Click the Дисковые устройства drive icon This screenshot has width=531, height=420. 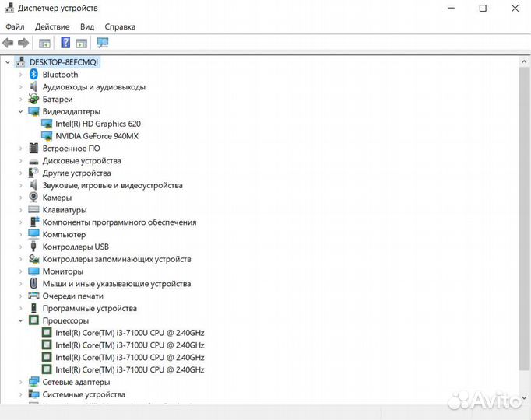click(x=33, y=161)
